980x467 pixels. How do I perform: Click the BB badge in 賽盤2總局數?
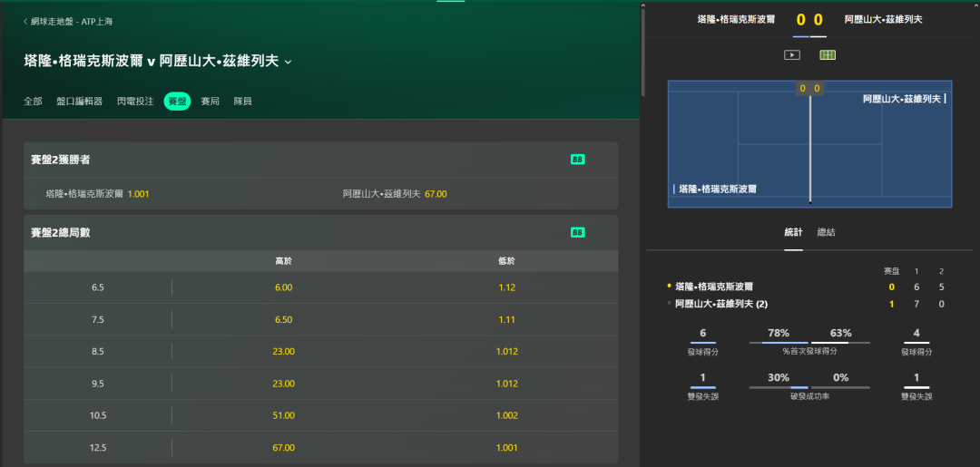[577, 233]
